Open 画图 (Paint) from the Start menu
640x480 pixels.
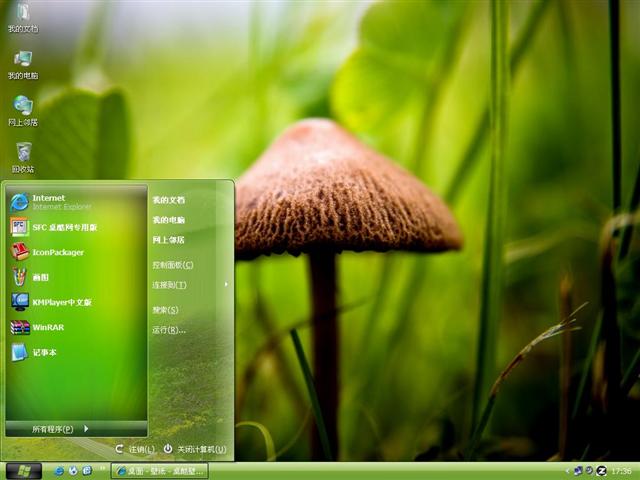(40, 277)
